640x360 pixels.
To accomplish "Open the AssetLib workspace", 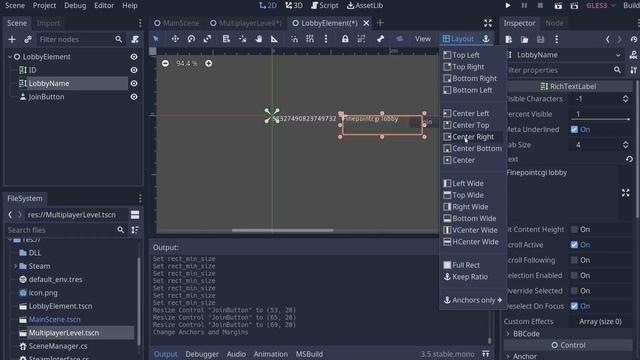I will pos(365,5).
